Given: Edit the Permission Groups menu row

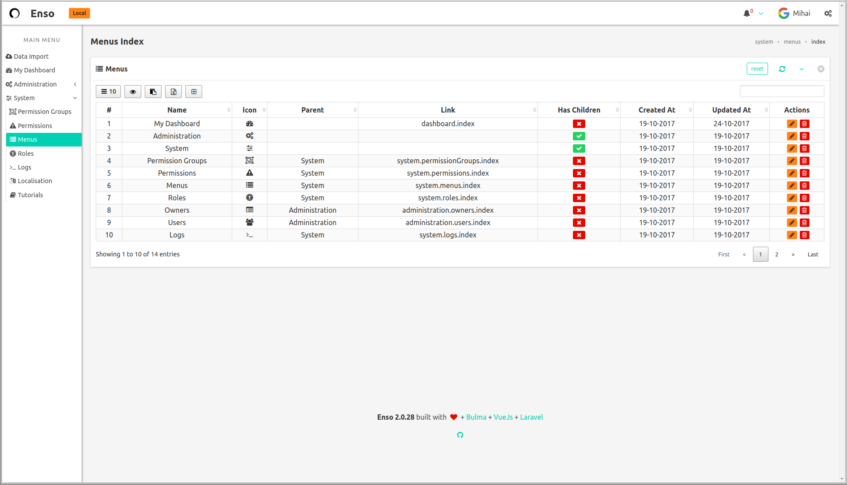Looking at the screenshot, I should 791,161.
